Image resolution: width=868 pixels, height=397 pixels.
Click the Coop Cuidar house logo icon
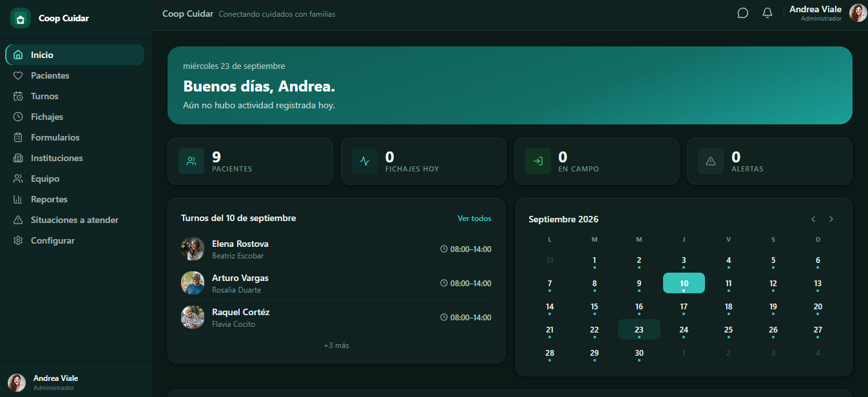coord(21,18)
